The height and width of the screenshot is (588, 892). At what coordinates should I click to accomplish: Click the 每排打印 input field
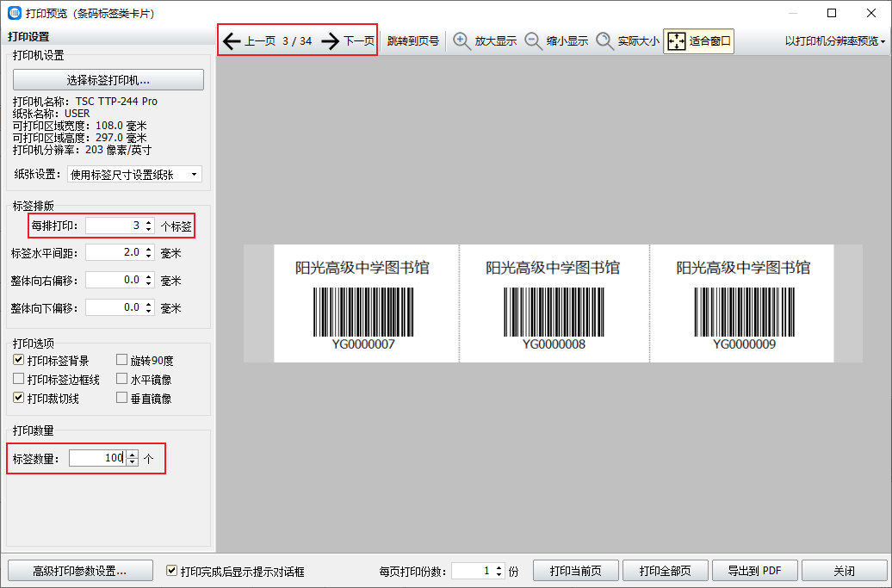tap(115, 226)
